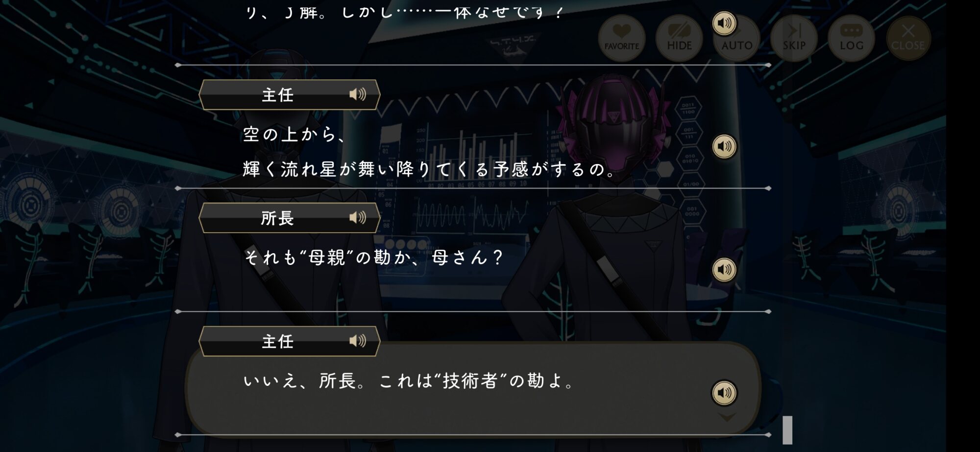Play voice for the それも"母親"の勘か line

click(724, 269)
